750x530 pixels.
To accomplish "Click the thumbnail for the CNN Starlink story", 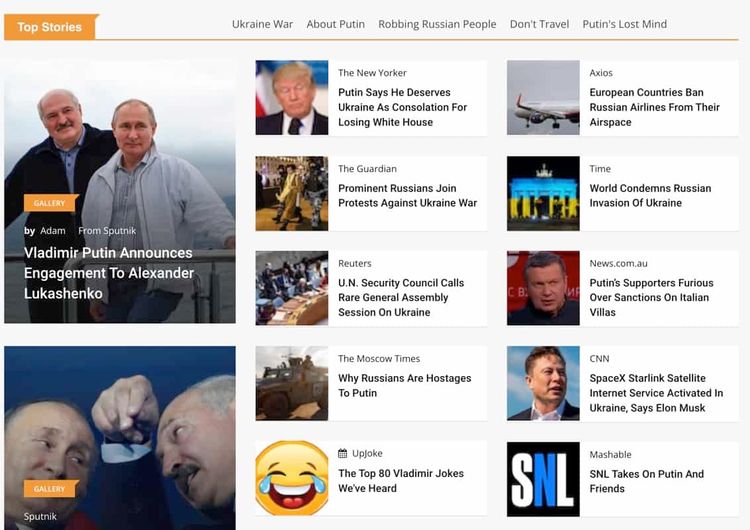I will [x=543, y=383].
